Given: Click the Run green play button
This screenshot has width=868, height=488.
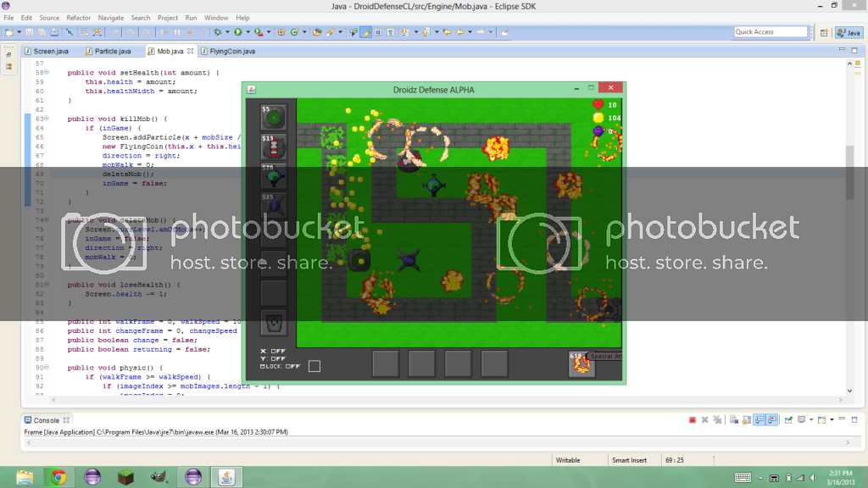Looking at the screenshot, I should (238, 32).
